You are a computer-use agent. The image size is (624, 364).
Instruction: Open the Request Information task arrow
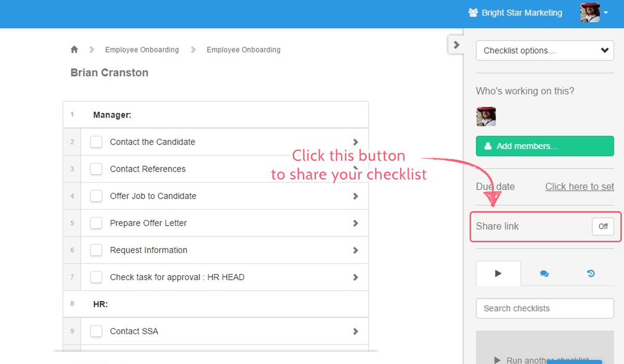356,250
